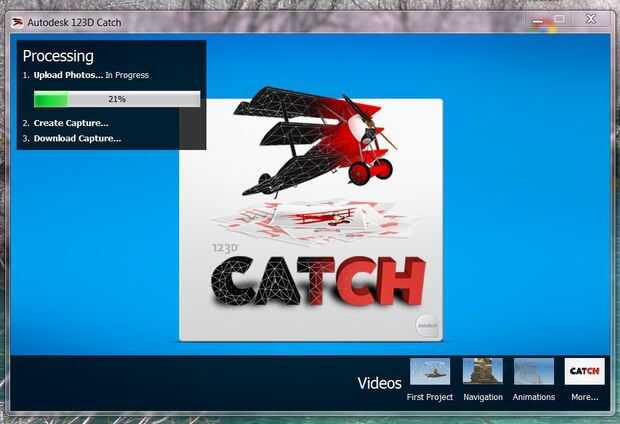This screenshot has height=424, width=620.
Task: Click the More... videos link
Action: pos(584,397)
